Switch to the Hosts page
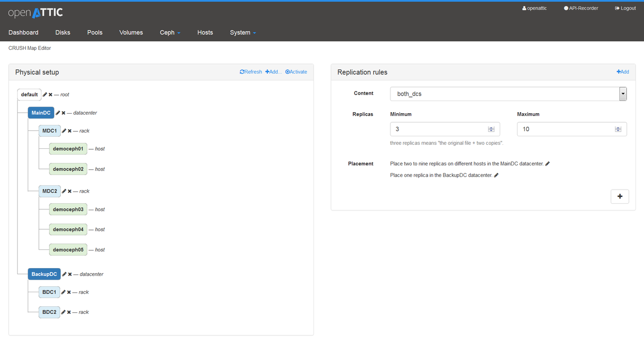This screenshot has height=344, width=644. (x=205, y=33)
